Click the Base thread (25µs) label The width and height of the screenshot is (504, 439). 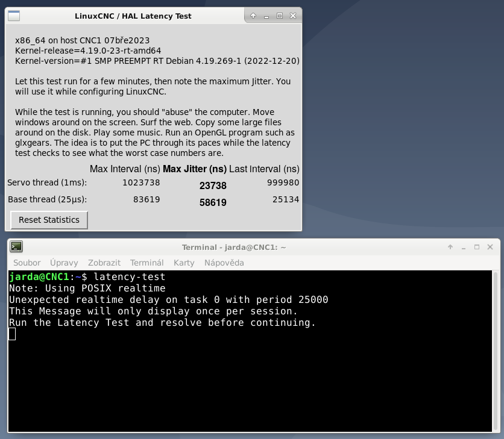pos(48,199)
